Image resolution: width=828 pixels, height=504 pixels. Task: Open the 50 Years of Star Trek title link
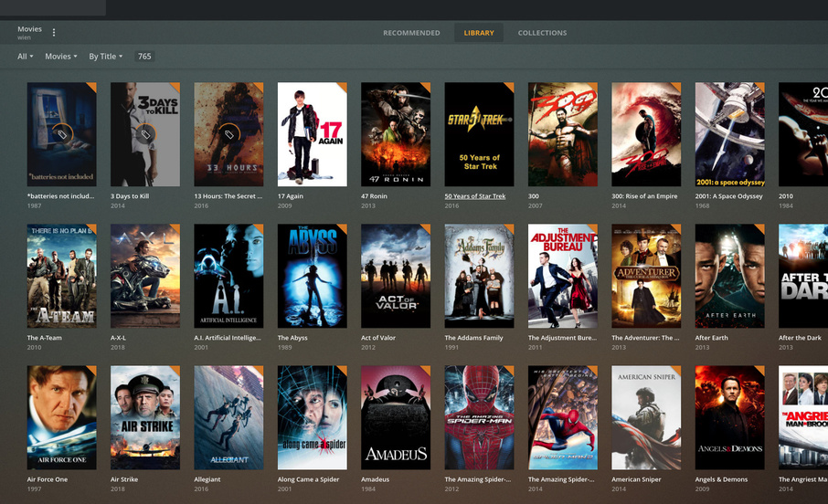(475, 196)
